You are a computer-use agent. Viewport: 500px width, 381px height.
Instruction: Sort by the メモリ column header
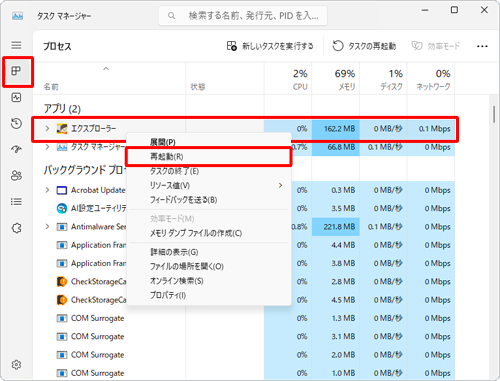click(x=336, y=79)
